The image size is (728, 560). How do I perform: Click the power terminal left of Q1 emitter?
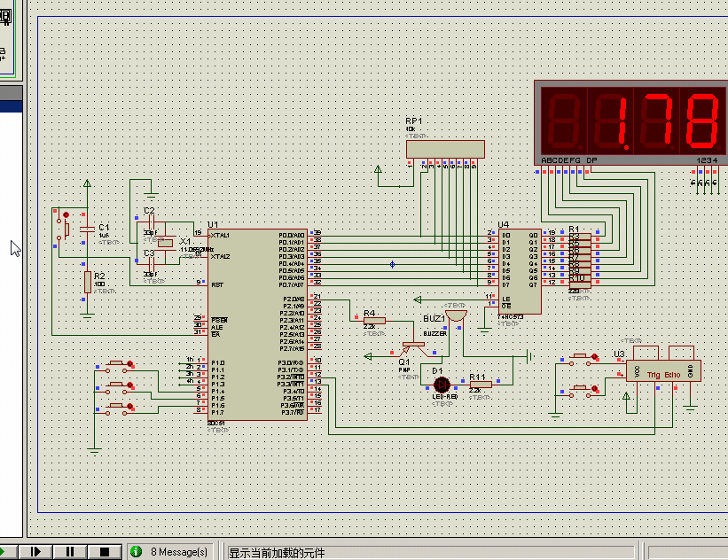369,356
